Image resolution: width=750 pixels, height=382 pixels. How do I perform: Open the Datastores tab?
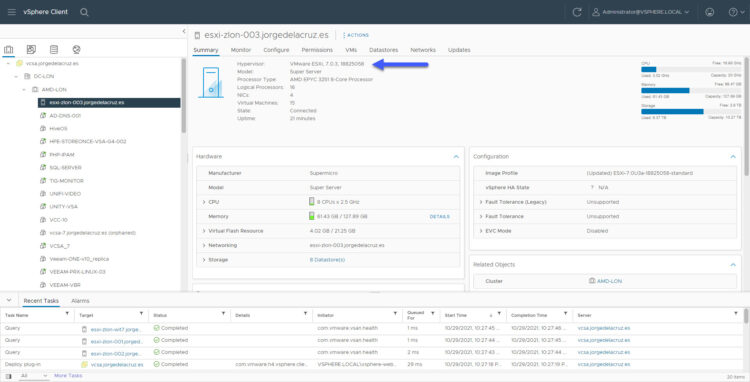(384, 50)
